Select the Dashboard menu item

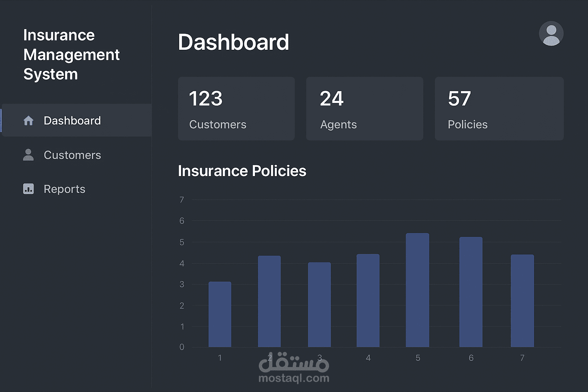[72, 121]
